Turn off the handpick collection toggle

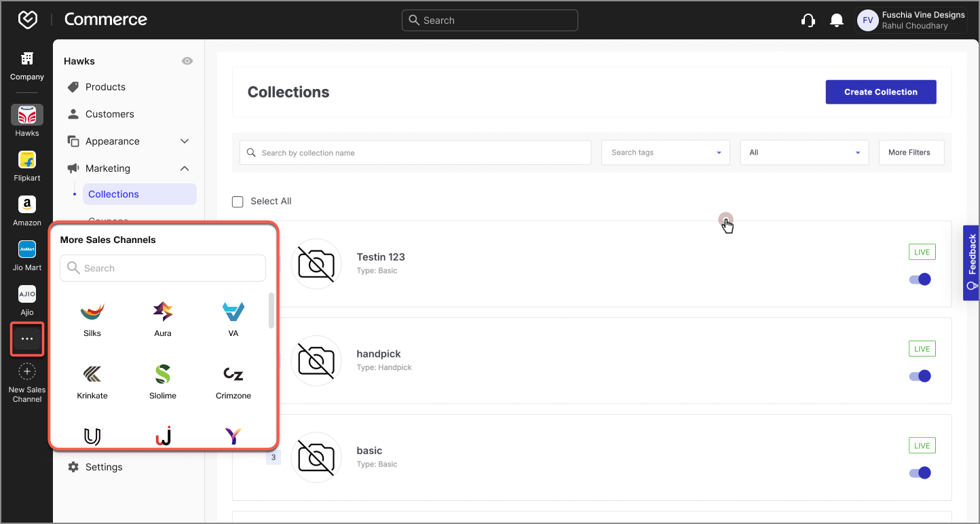[x=920, y=375]
